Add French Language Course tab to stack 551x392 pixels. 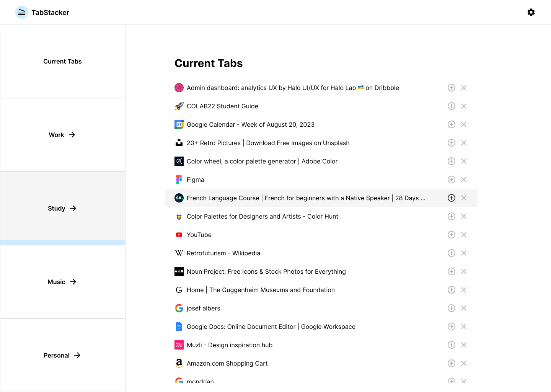[x=452, y=198]
